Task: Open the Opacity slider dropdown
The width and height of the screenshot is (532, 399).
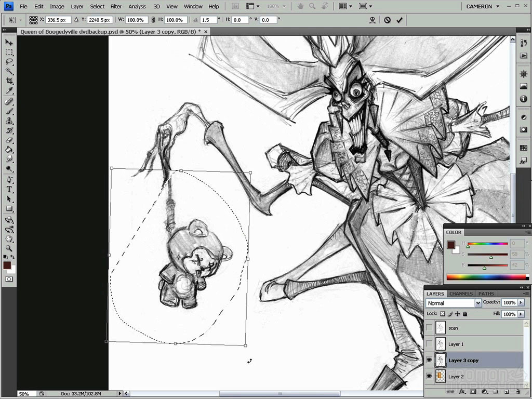Action: point(520,302)
